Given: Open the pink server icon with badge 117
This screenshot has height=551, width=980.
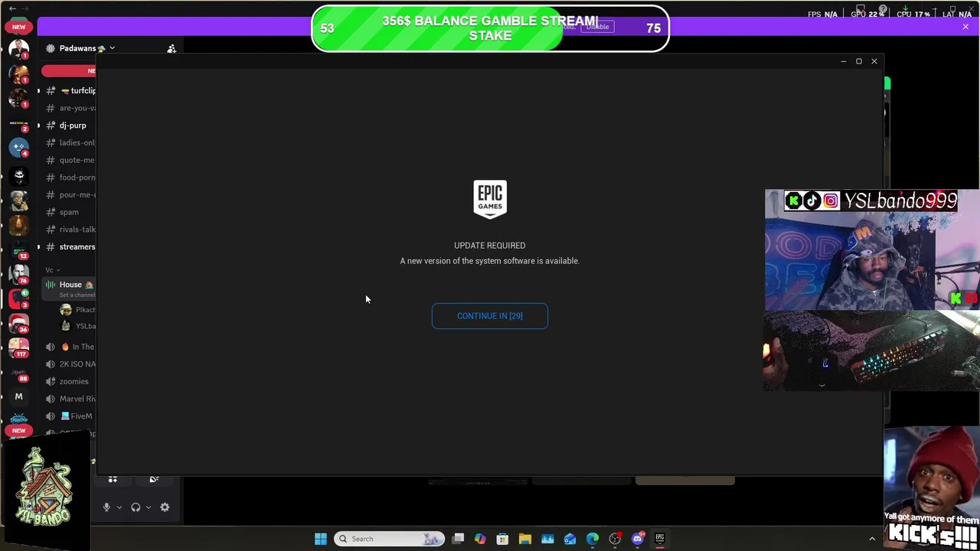Looking at the screenshot, I should coord(18,347).
